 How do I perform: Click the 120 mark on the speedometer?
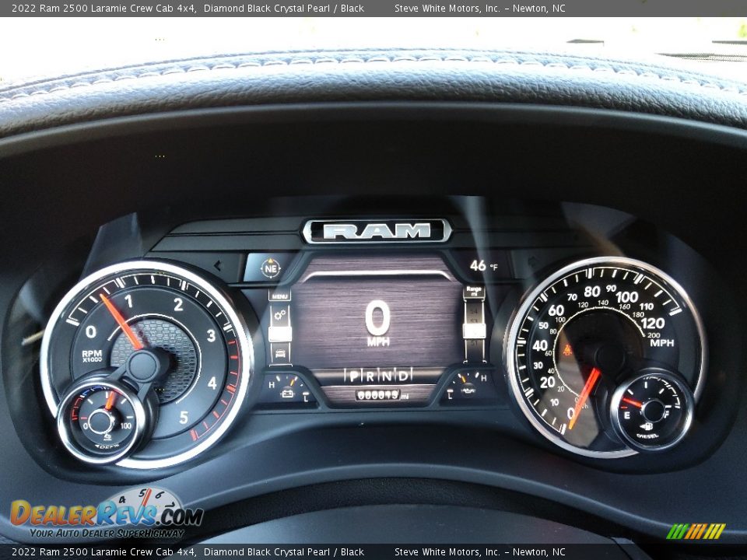tap(653, 324)
